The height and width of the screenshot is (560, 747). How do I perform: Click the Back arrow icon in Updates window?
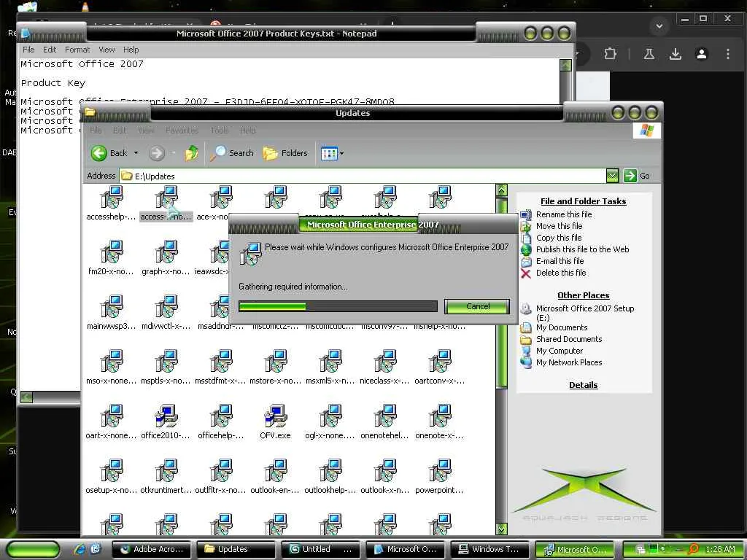coord(99,153)
